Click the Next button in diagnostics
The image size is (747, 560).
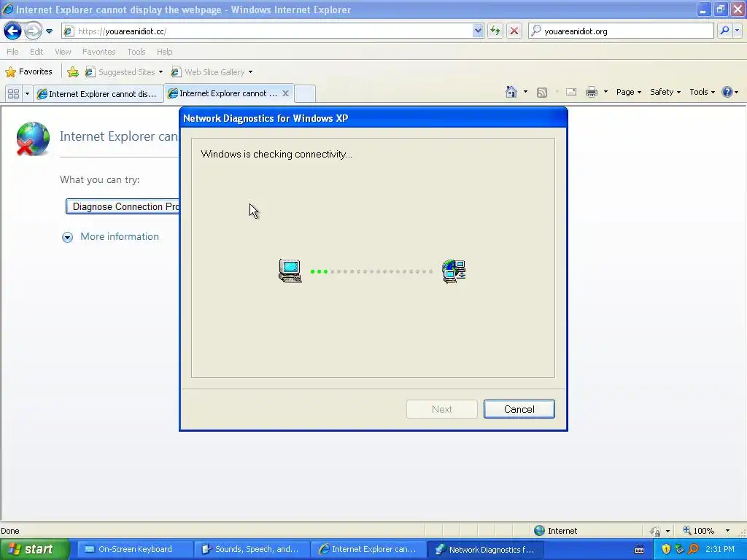[x=441, y=409]
